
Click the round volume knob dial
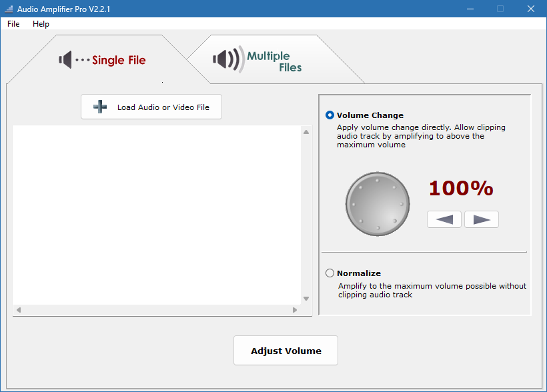(x=378, y=204)
